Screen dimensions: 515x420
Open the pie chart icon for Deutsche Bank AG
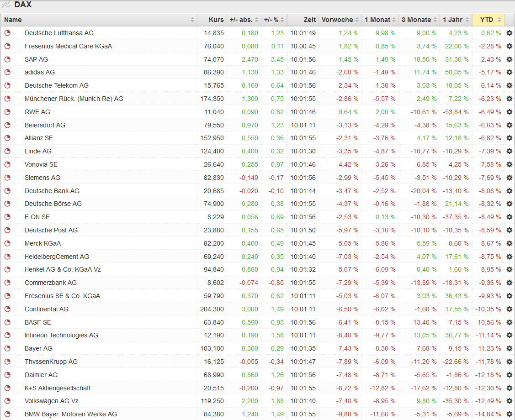[x=7, y=191]
